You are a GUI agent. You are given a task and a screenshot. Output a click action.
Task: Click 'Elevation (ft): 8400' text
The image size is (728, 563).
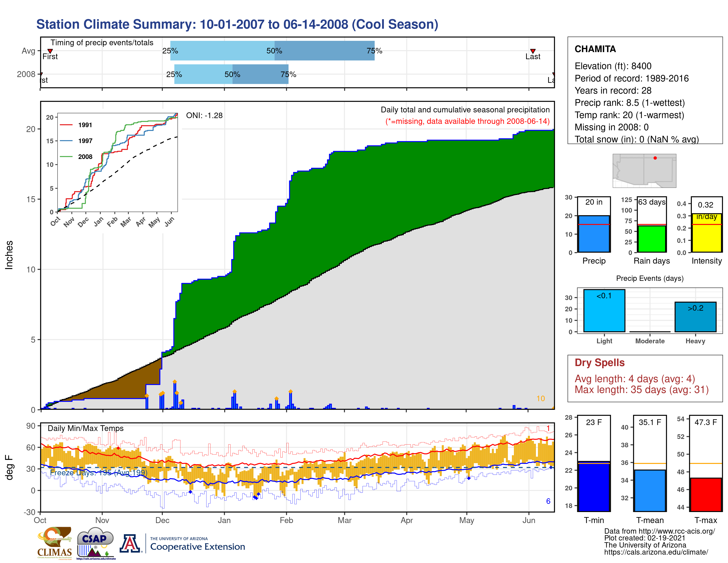click(613, 66)
